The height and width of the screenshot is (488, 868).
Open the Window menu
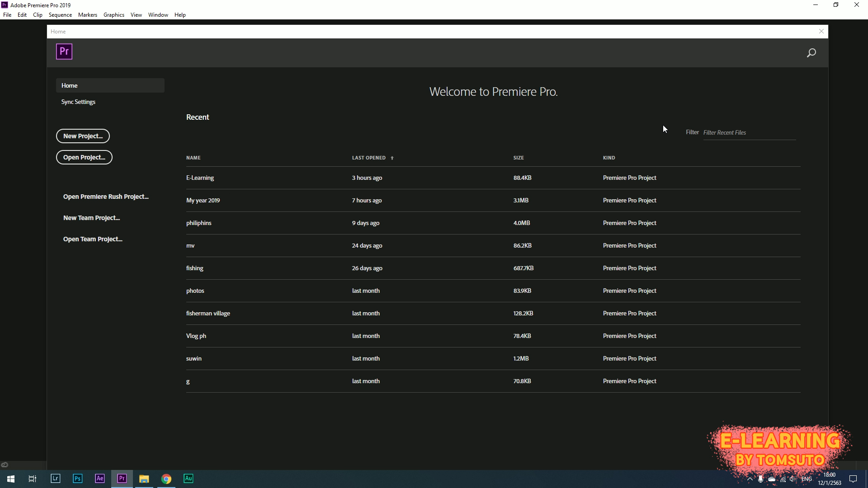pos(158,14)
